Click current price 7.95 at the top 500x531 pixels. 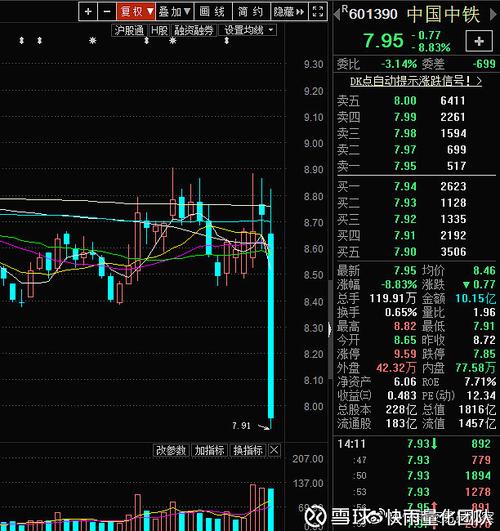pos(383,41)
